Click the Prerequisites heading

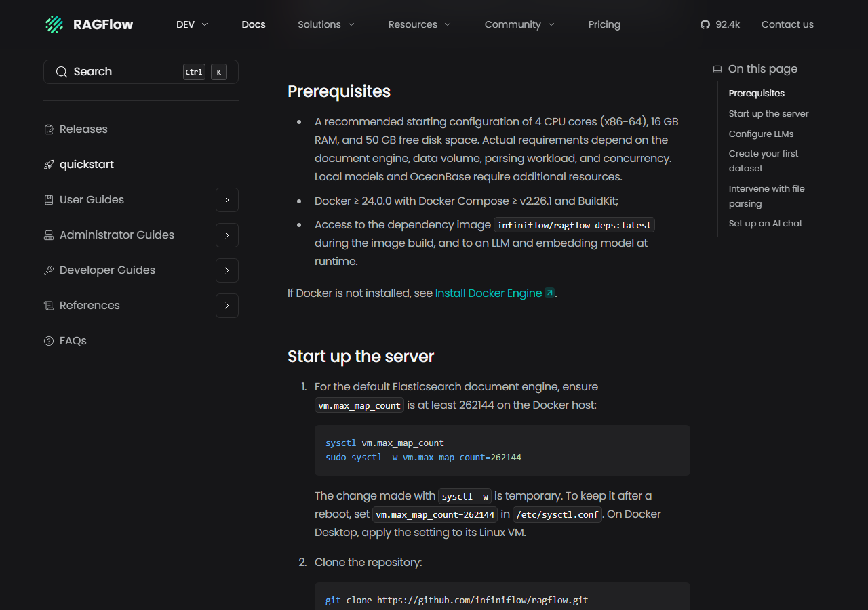point(339,91)
